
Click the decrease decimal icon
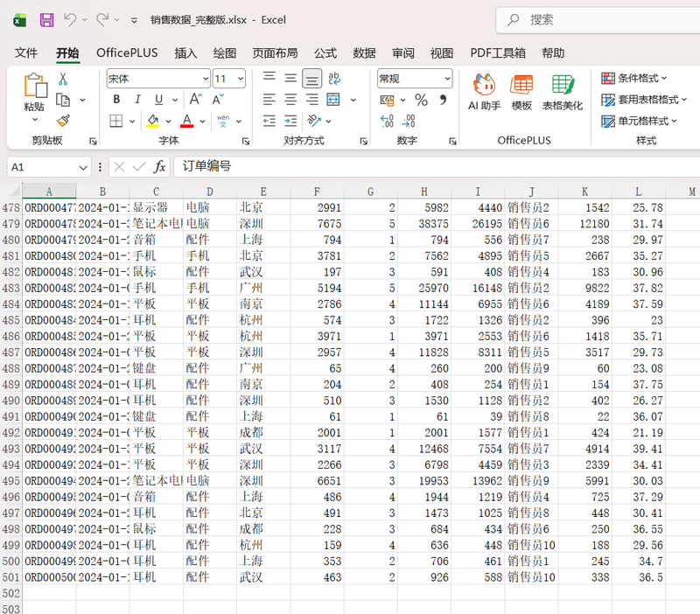pyautogui.click(x=409, y=121)
